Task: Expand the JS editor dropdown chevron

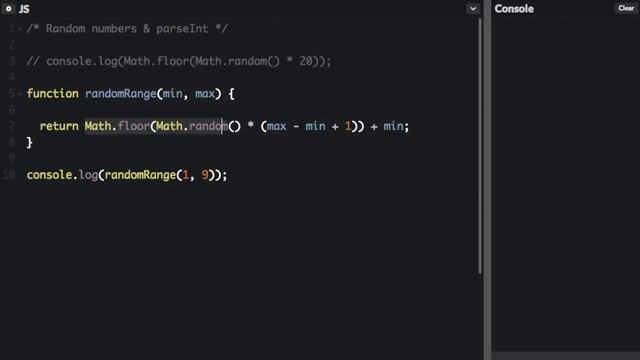Action: coord(473,9)
